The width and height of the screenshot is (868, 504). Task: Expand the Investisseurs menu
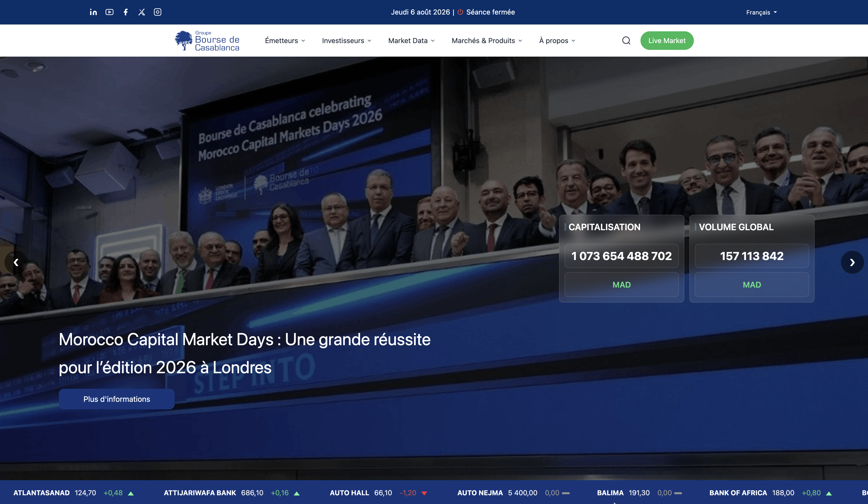click(x=347, y=41)
